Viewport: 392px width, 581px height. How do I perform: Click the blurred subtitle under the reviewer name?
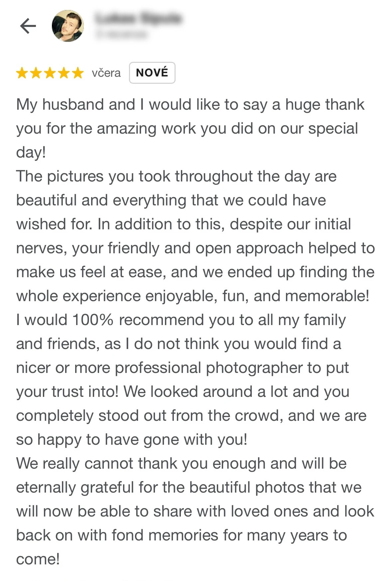(121, 34)
